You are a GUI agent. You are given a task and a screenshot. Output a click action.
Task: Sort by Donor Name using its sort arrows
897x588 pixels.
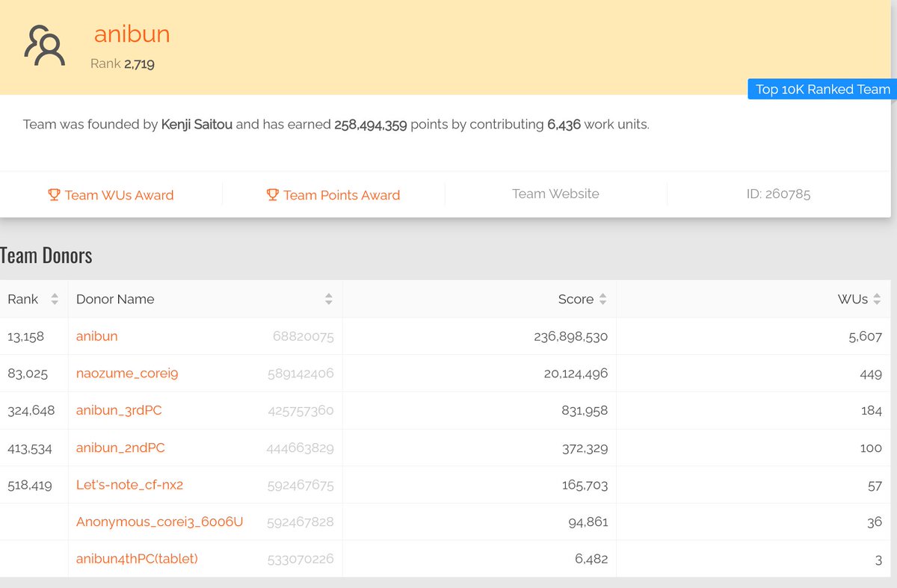tap(328, 299)
